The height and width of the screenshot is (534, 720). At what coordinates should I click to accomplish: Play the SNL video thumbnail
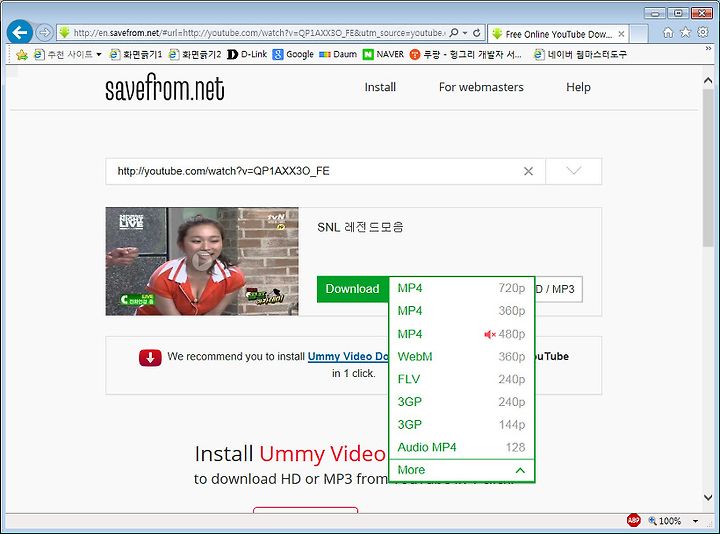coord(202,261)
